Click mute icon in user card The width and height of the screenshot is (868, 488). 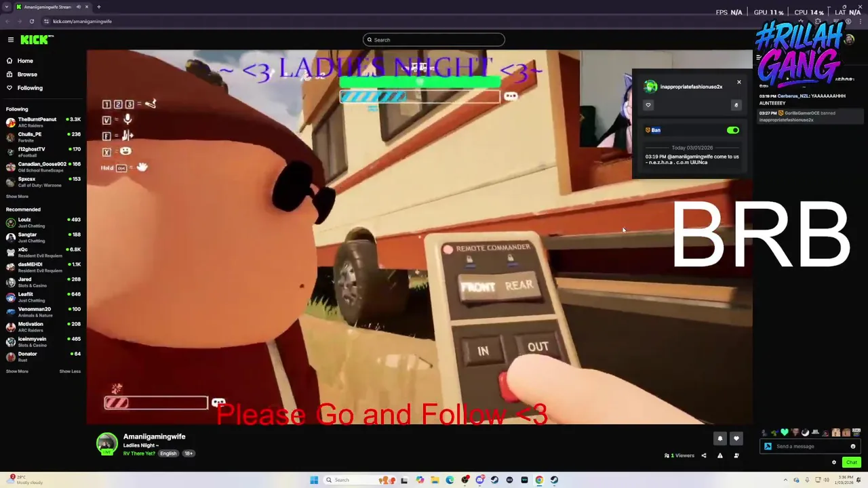pyautogui.click(x=736, y=105)
